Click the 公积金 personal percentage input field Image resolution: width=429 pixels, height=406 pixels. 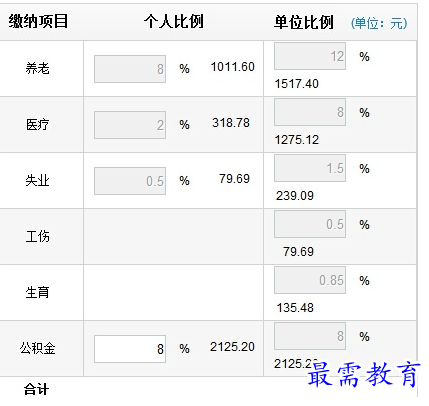coord(130,349)
